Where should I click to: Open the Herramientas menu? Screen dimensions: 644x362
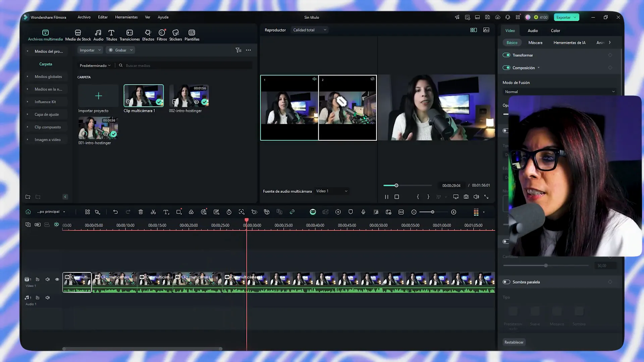pos(126,17)
